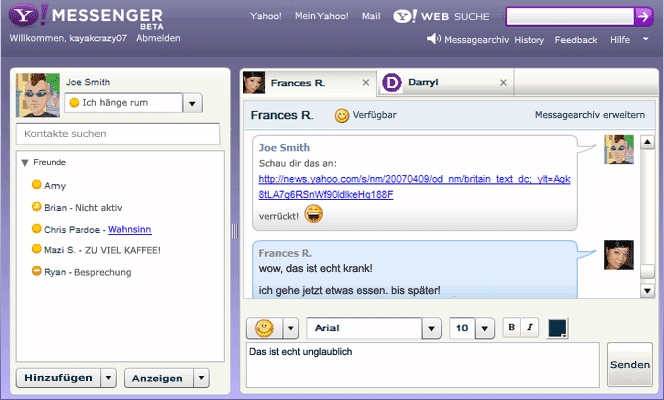
Task: Click Frances R.'s avatar beside her message
Action: [x=619, y=255]
